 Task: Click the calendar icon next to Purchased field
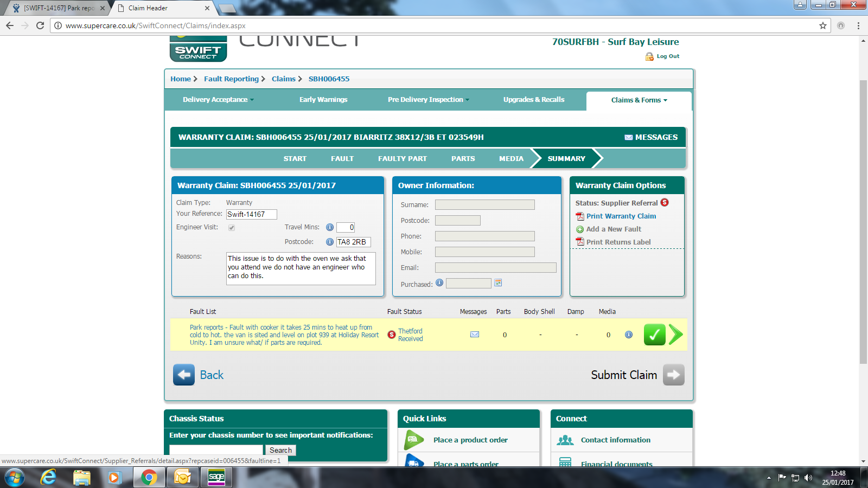pos(498,282)
